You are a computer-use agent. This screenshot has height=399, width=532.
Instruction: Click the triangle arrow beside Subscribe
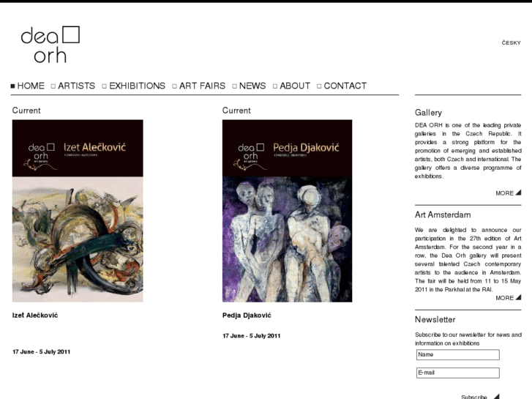point(496,396)
